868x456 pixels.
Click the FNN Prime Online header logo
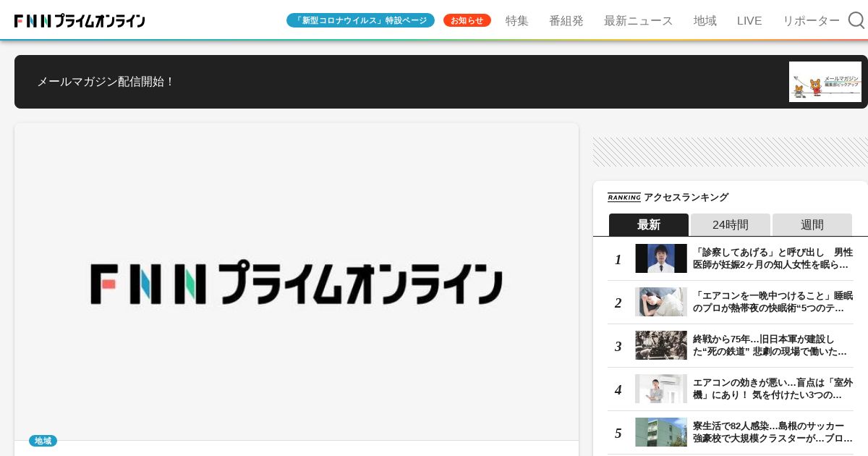tap(80, 21)
